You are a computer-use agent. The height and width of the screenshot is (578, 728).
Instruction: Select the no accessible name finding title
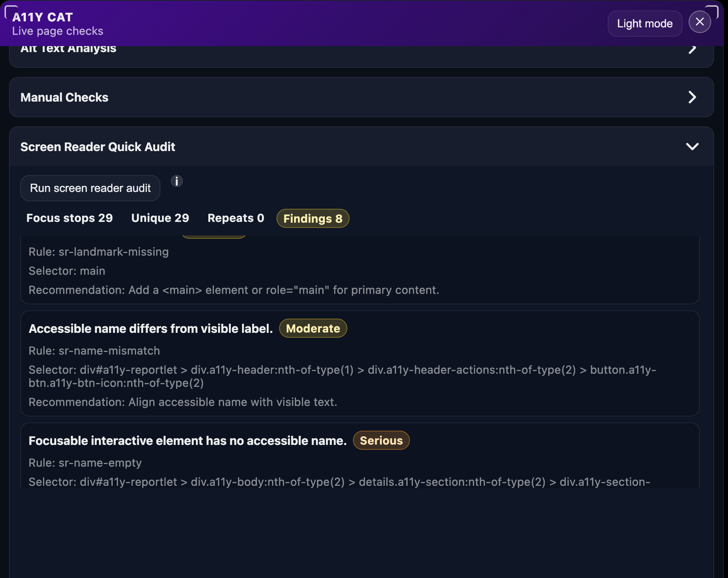tap(187, 441)
